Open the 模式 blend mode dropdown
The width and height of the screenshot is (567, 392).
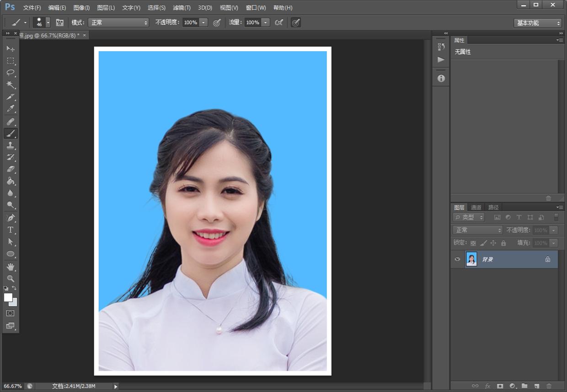point(118,22)
